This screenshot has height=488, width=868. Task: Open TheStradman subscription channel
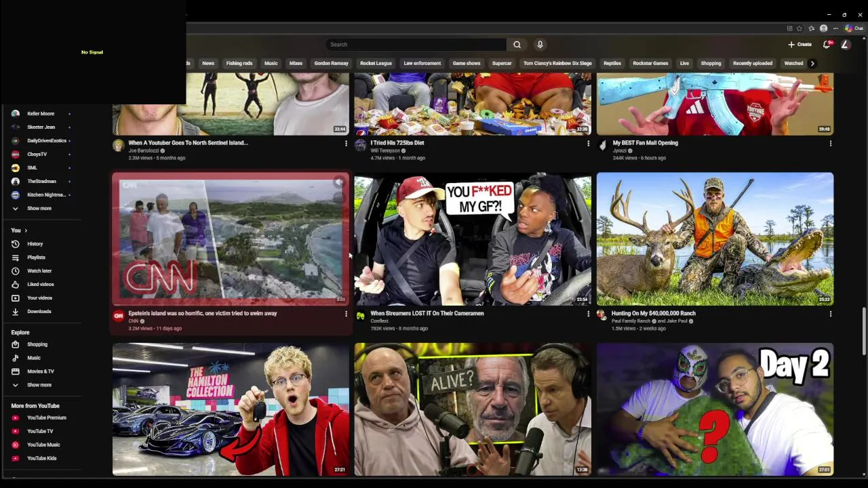pyautogui.click(x=41, y=182)
